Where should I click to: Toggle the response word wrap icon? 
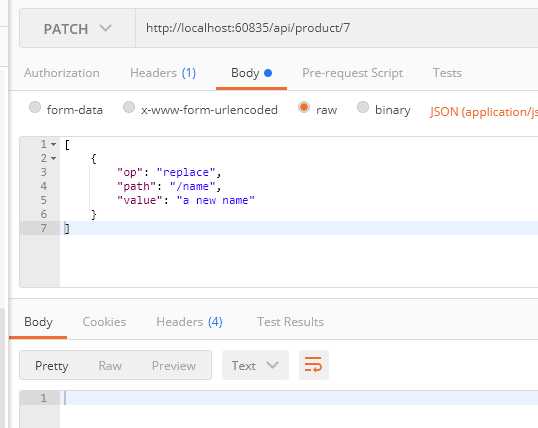[314, 365]
